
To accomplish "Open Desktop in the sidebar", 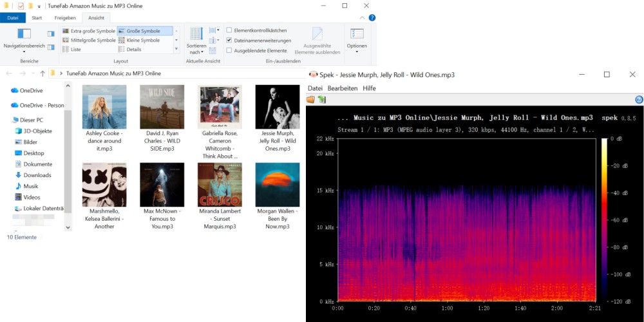I will [29, 153].
